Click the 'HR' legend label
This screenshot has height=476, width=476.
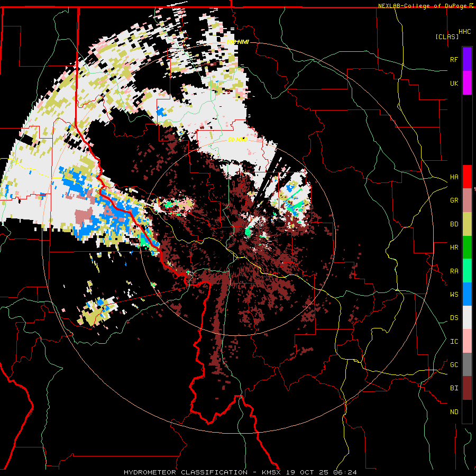point(454,248)
